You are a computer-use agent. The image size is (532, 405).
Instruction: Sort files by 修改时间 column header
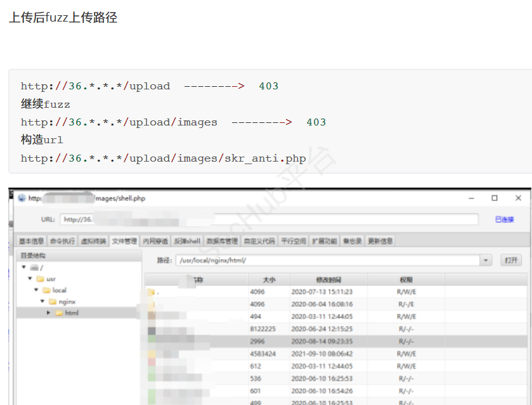pos(328,280)
